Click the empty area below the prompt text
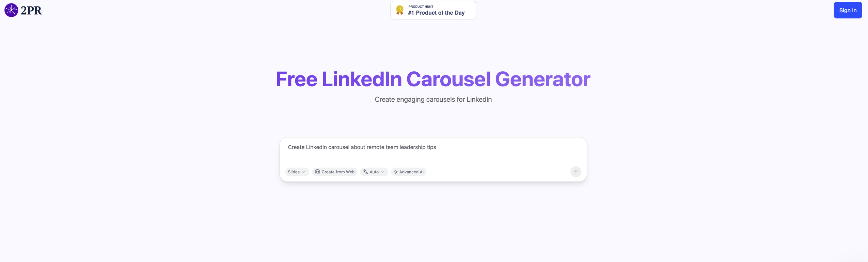 pos(432,159)
